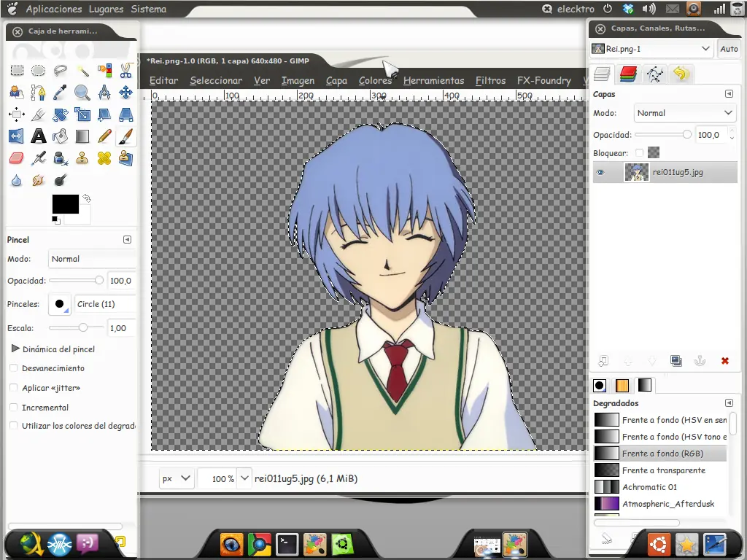This screenshot has width=747, height=560.
Task: Select the Dodge/Burn tool
Action: coord(60,181)
